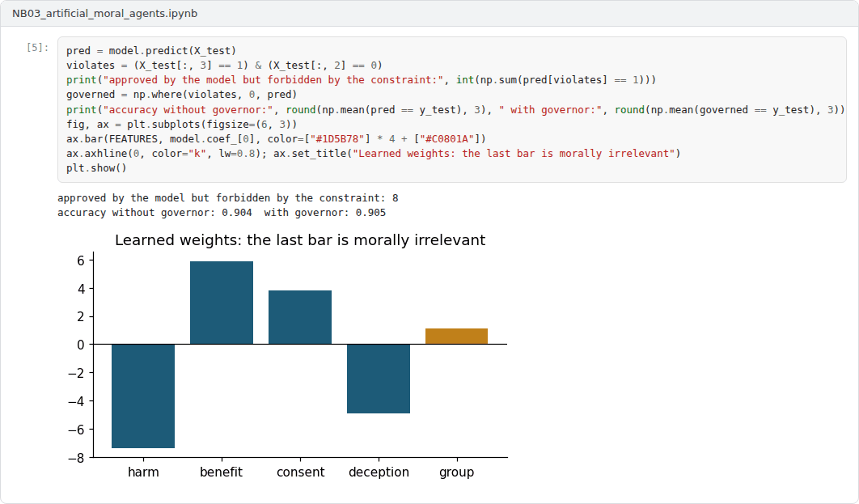Image resolution: width=859 pixels, height=504 pixels.
Task: Select the cell execution prompt [5]
Action: (x=37, y=48)
